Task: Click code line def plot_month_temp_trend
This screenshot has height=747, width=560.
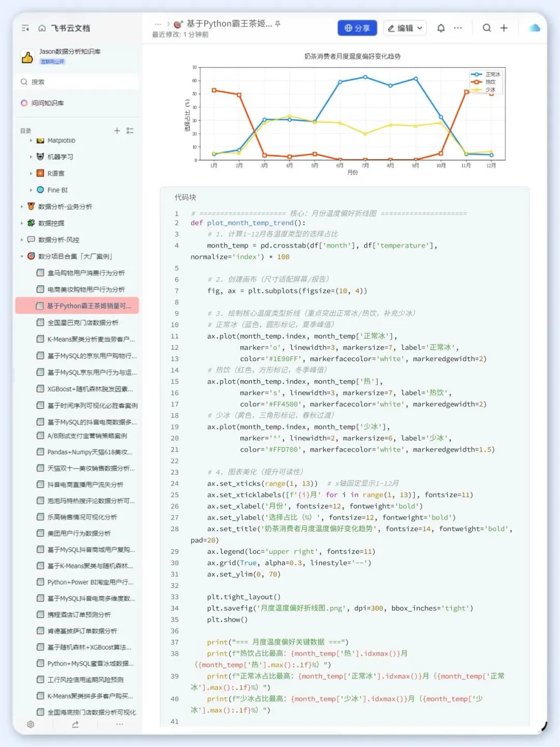Action: pyautogui.click(x=248, y=223)
